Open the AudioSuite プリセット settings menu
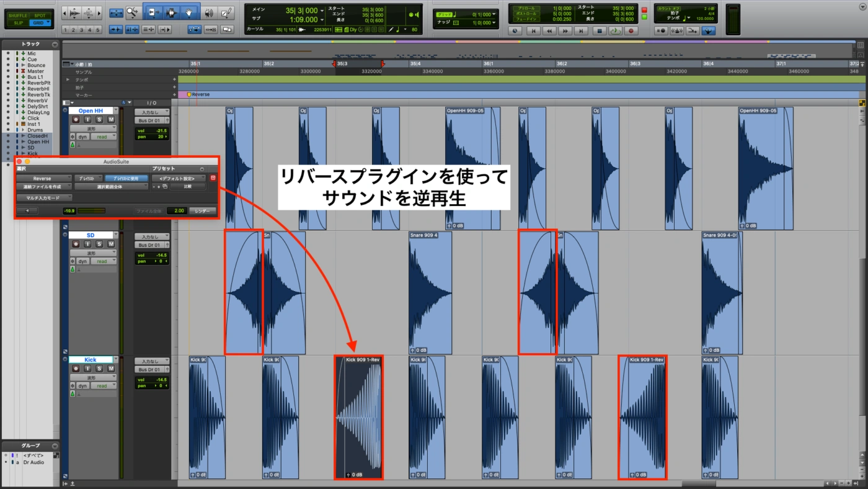Screen dimensions: 868x489 coord(201,169)
